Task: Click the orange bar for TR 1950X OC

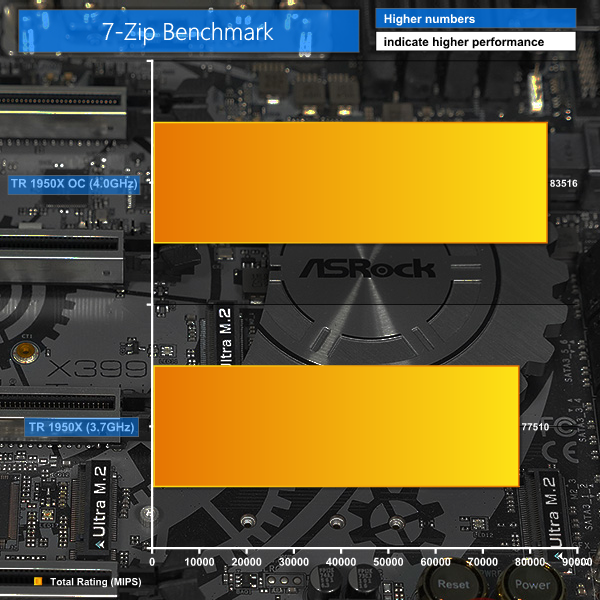Action: [350, 183]
